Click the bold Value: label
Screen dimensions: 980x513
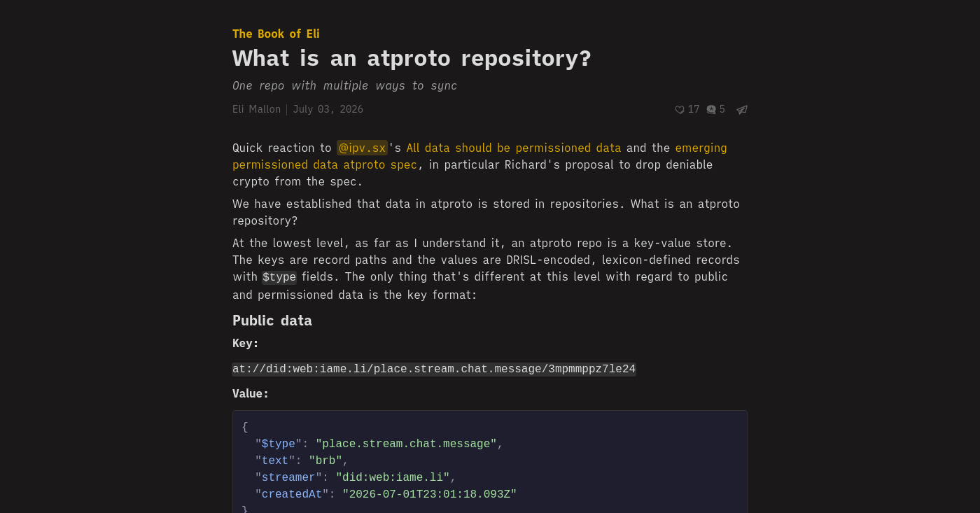point(251,393)
